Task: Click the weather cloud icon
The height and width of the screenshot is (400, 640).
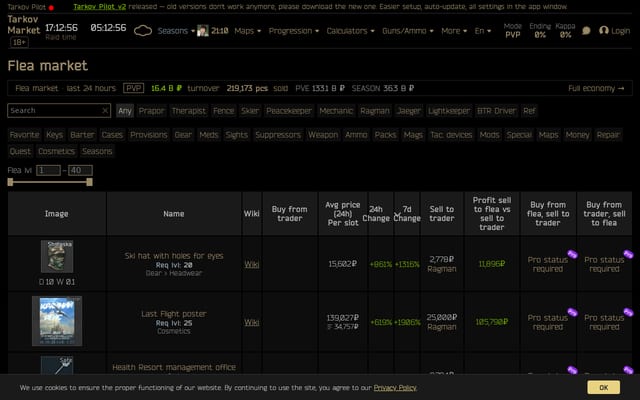Action: [143, 31]
